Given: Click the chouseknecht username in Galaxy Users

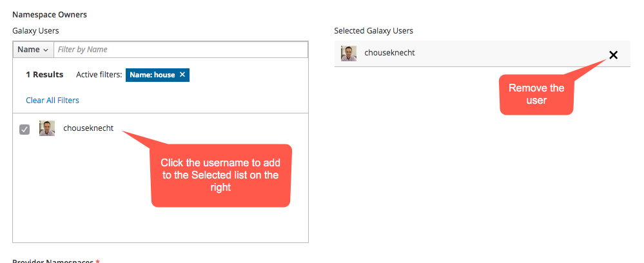Looking at the screenshot, I should pos(88,128).
